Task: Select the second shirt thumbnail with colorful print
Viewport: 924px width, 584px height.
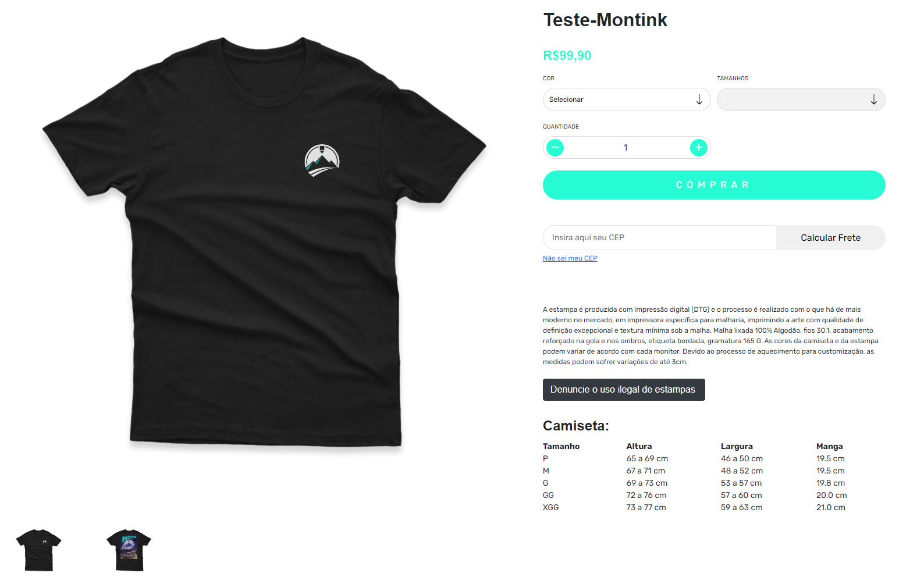Action: click(x=129, y=550)
